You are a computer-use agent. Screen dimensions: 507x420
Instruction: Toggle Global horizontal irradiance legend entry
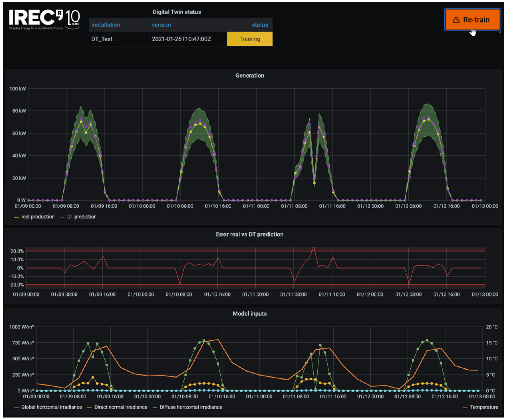[x=51, y=407]
